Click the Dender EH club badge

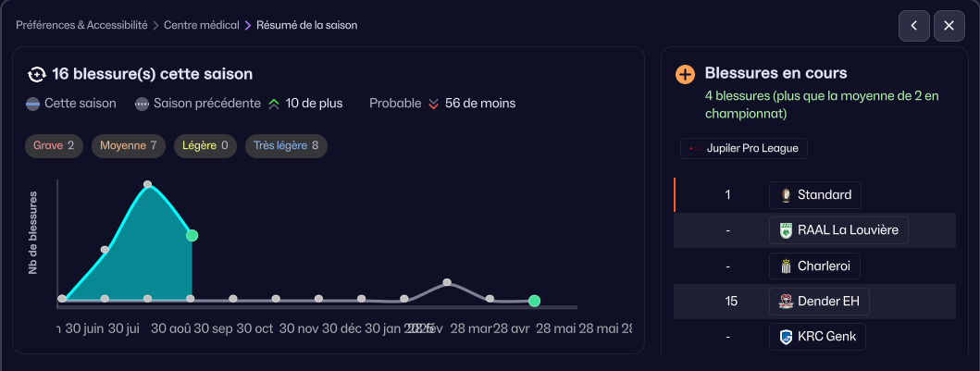(x=786, y=302)
